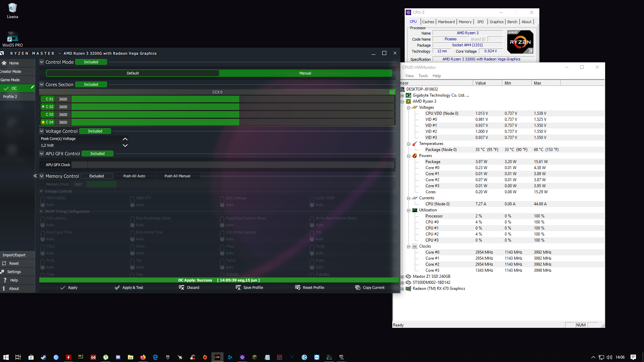The width and height of the screenshot is (644, 362).
Task: Open the Minecraft icon on the taskbar
Action: 255,357
